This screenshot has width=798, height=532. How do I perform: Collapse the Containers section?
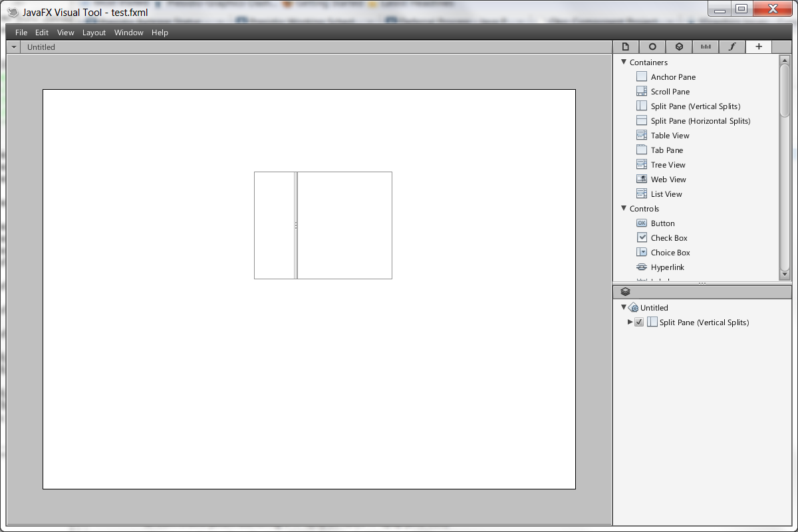(x=624, y=62)
